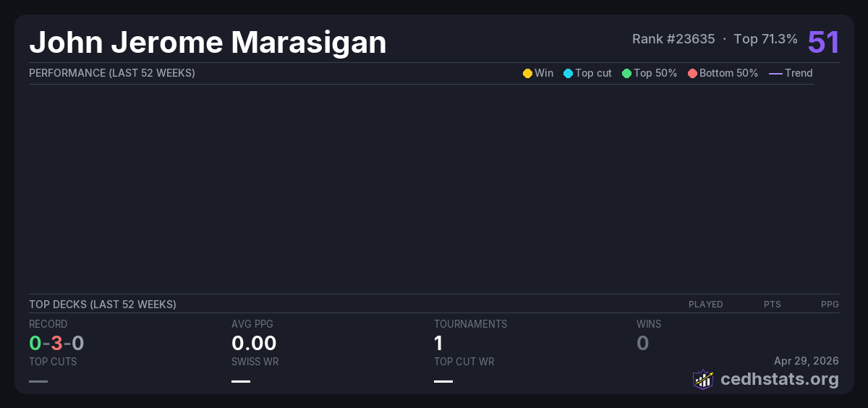Click the cyan Top cut legend dot

pos(568,73)
